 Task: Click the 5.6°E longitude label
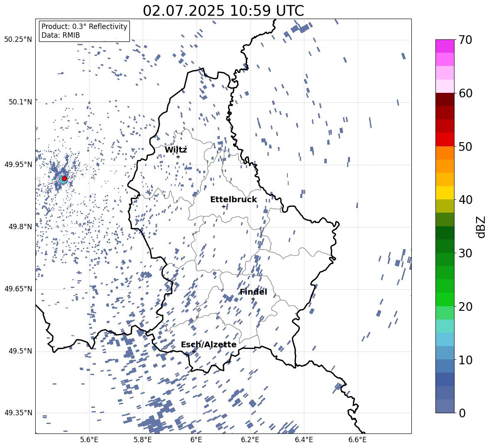(89, 440)
